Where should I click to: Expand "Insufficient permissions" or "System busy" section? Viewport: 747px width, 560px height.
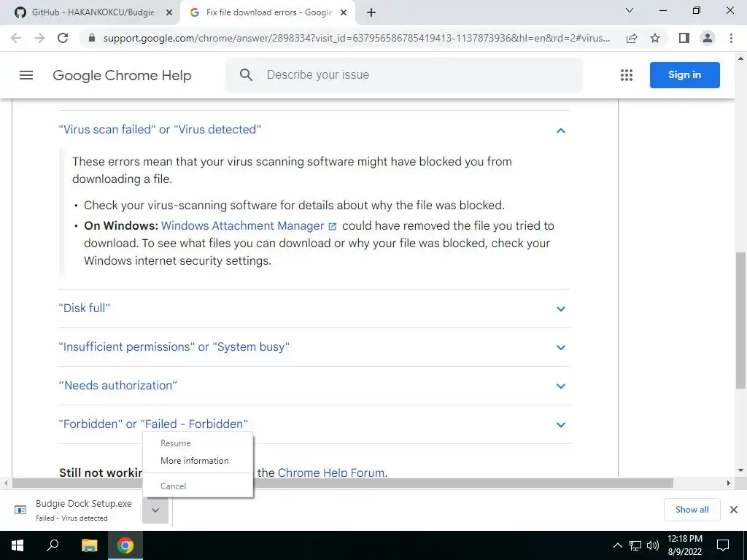pos(314,346)
